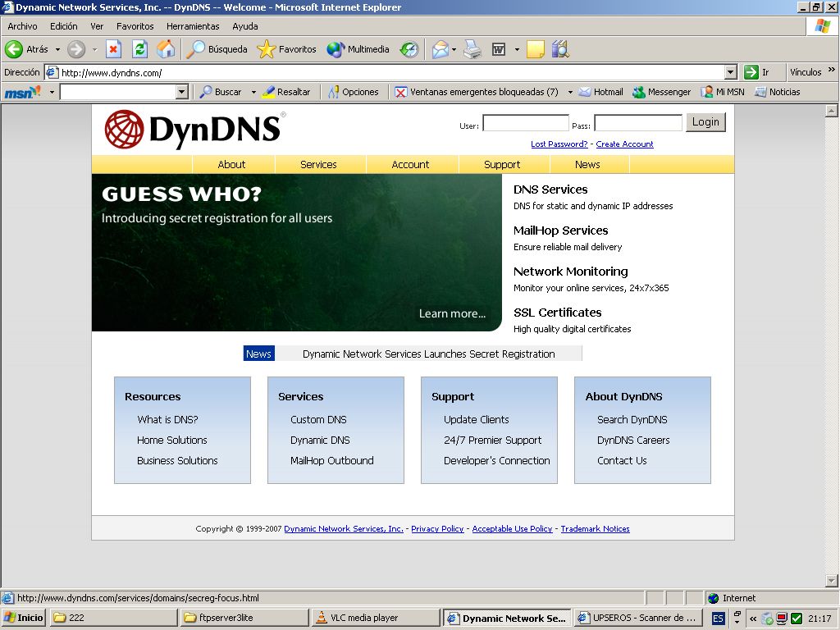Click the Create Account link
This screenshot has width=840, height=630.
click(x=624, y=144)
